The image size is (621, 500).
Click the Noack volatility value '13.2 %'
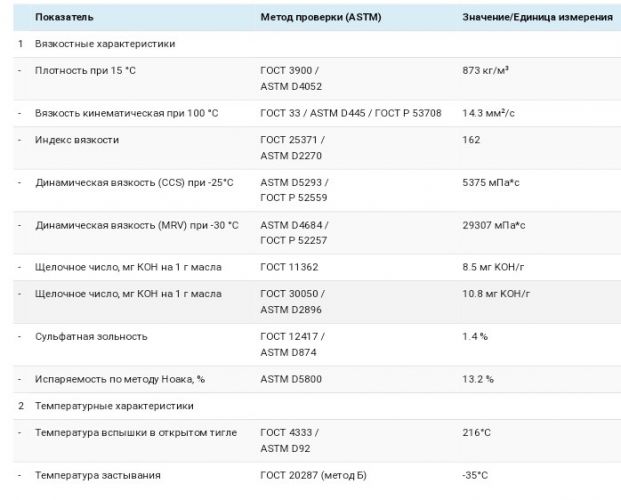point(478,379)
